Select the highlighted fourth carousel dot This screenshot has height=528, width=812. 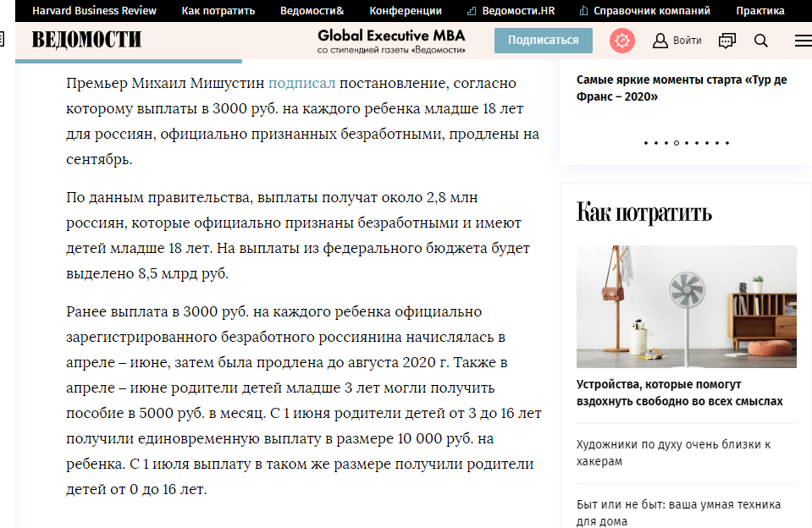675,143
